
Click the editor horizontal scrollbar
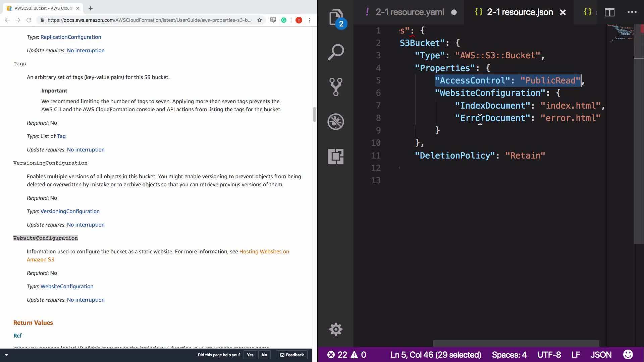pos(516,343)
